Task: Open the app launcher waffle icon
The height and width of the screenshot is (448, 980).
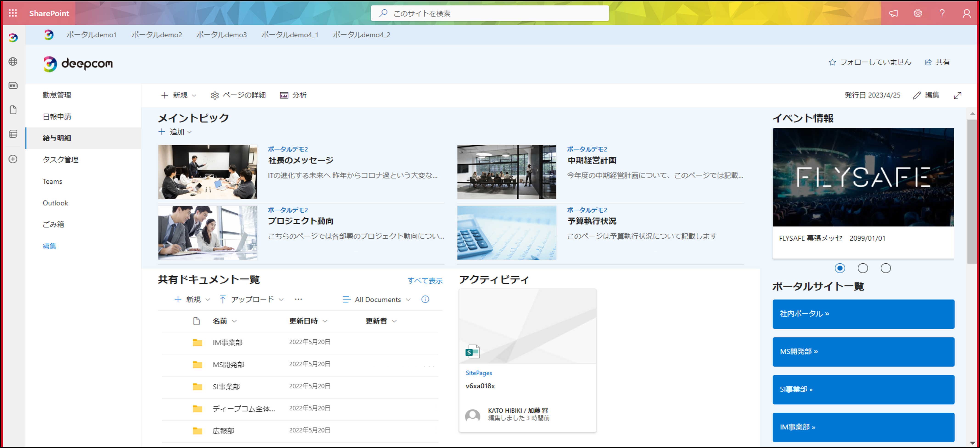Action: [x=13, y=13]
